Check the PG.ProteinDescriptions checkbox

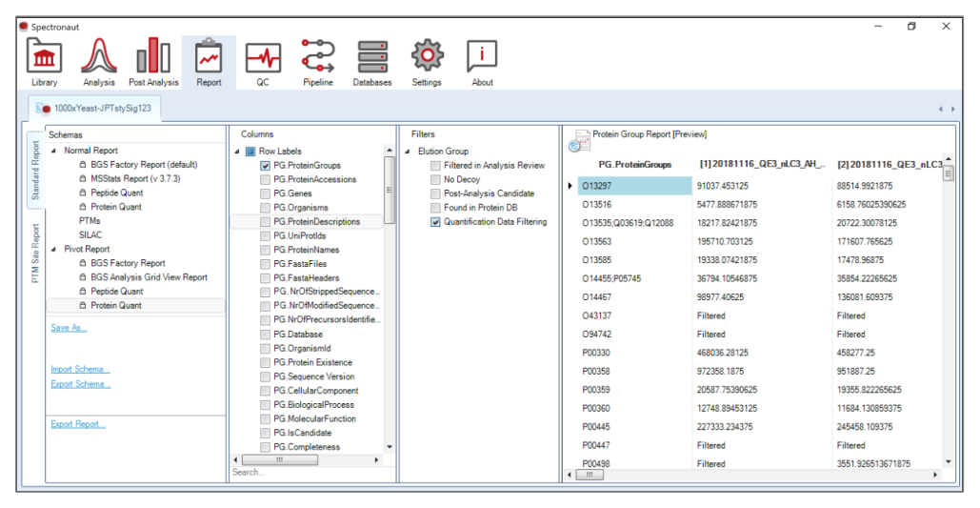(266, 222)
